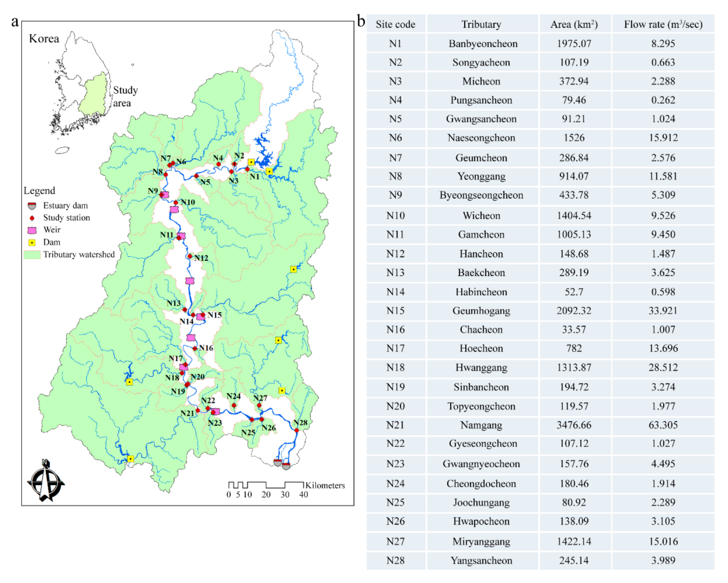The image size is (728, 583).
Task: Click the pink Weir legend icon
Action: pyautogui.click(x=32, y=230)
